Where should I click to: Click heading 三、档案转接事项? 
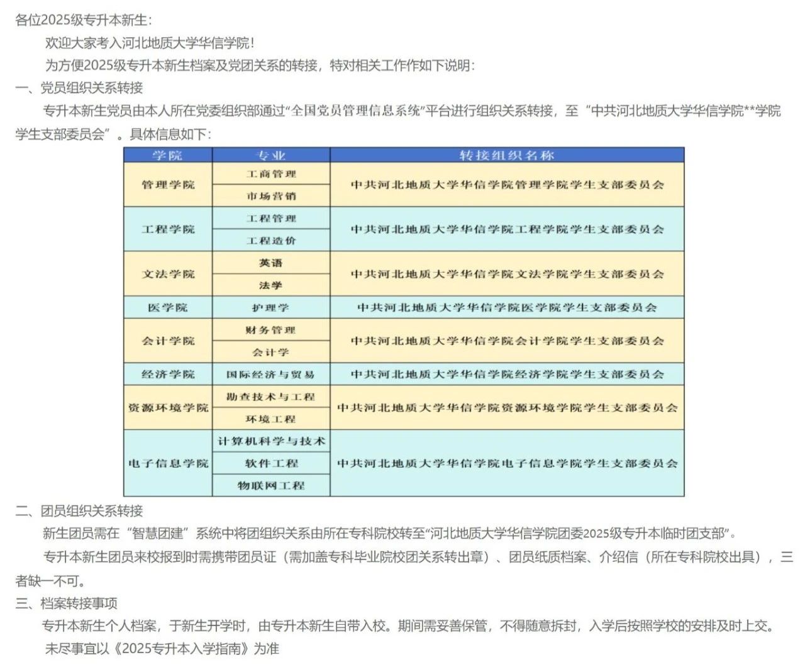point(67,603)
